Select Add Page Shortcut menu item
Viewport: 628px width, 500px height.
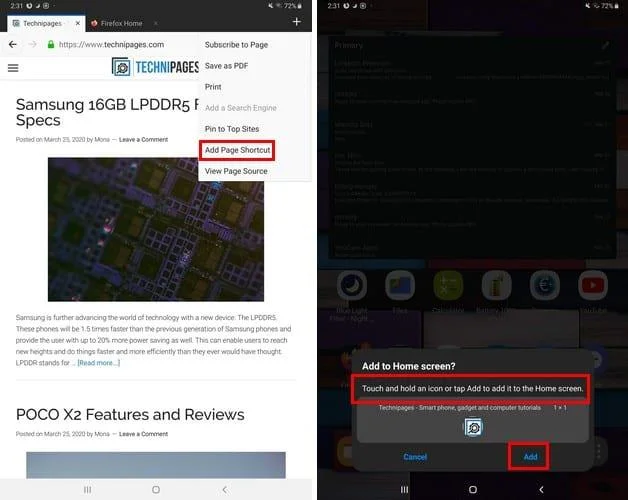237,150
